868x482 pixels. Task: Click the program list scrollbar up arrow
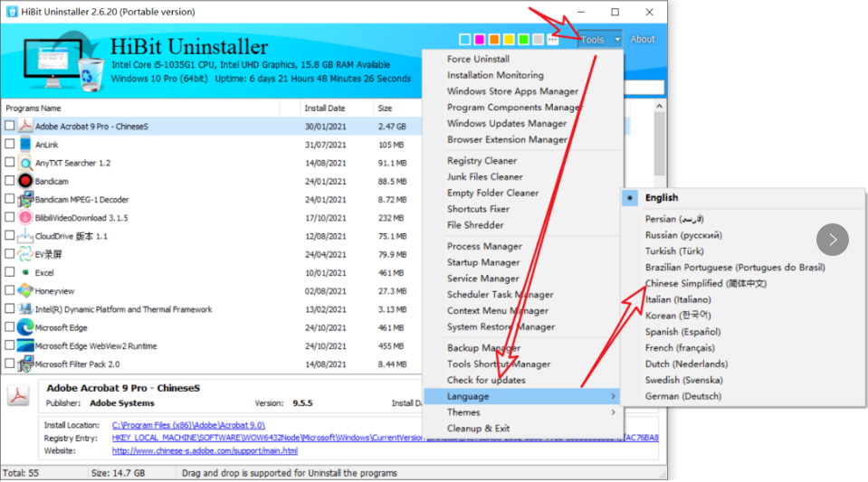659,106
